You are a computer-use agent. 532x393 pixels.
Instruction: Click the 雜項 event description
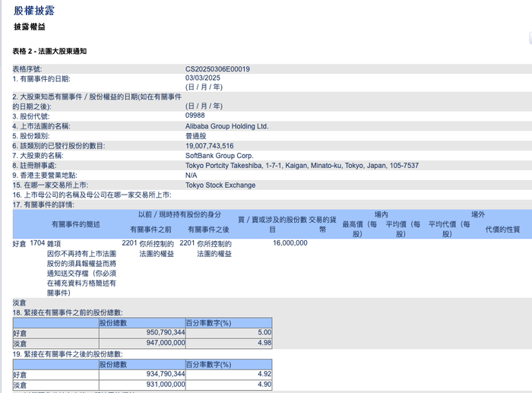point(54,244)
